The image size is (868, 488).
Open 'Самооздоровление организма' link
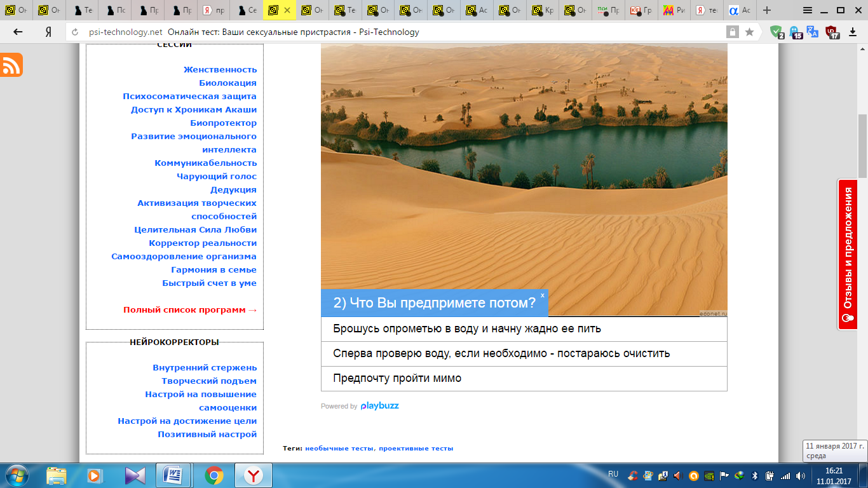(x=184, y=257)
